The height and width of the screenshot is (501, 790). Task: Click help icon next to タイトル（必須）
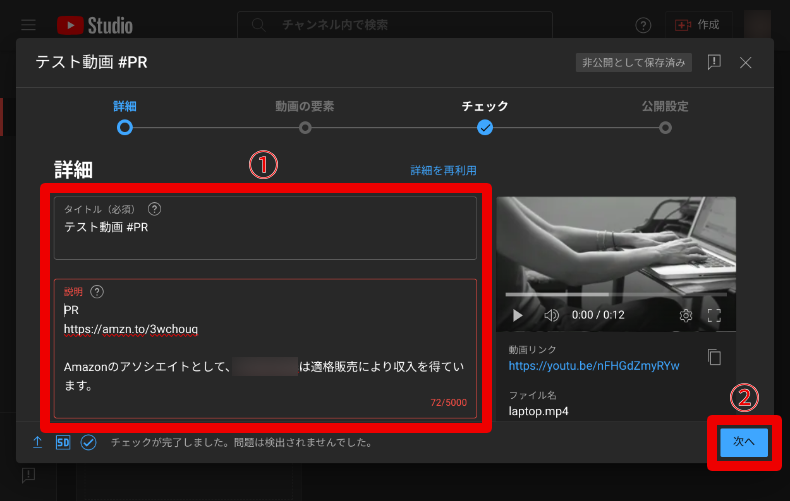pos(154,209)
